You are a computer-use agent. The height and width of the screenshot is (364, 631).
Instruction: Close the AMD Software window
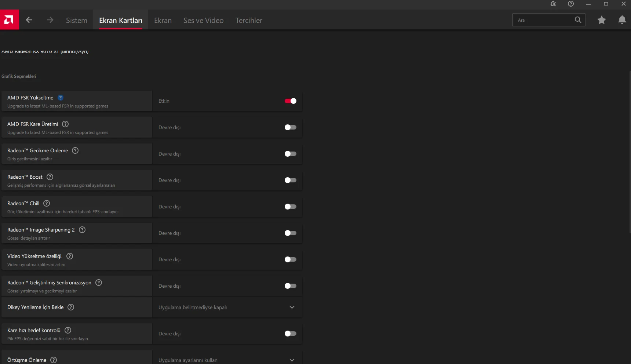624,4
